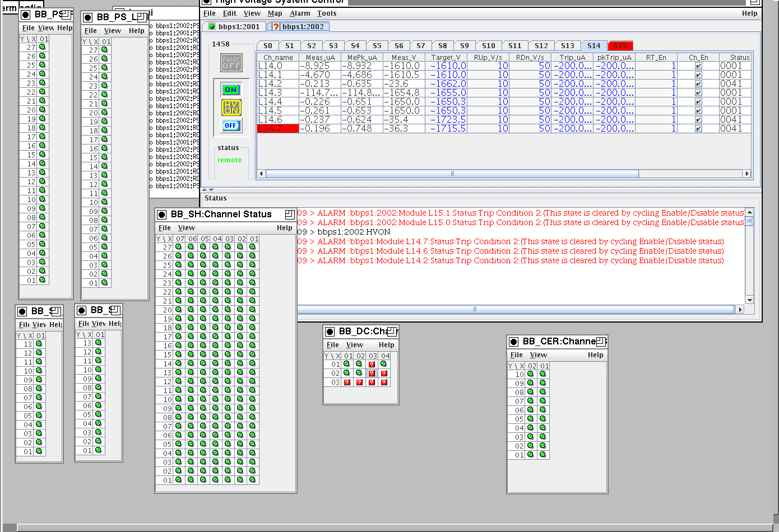Click red question icon at BB_DC row 03 column 04
Screen dimensions: 779x532
(384, 382)
